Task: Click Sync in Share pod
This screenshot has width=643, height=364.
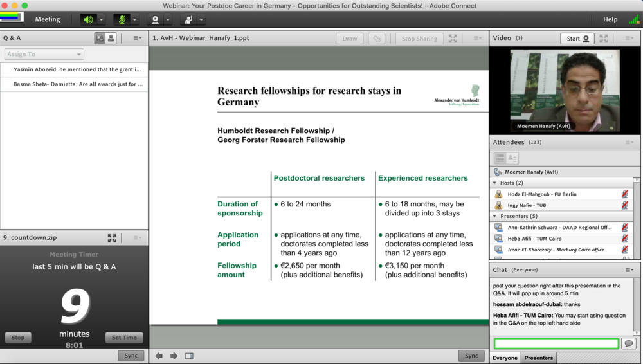Action: (471, 356)
